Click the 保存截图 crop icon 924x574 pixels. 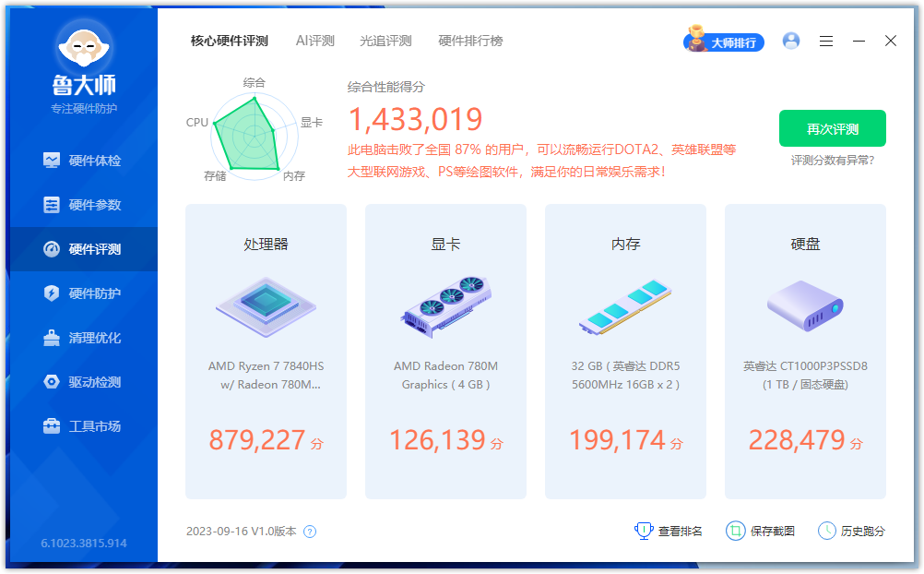pyautogui.click(x=735, y=531)
